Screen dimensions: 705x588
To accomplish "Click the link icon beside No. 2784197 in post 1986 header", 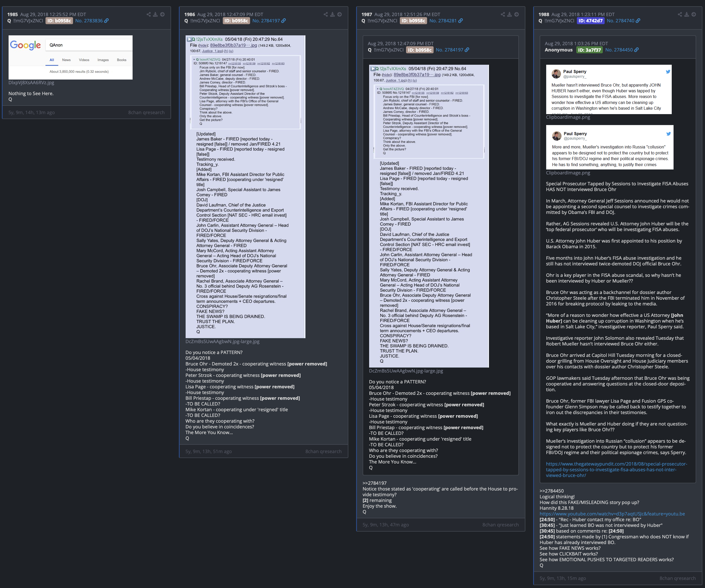I will click(x=284, y=21).
